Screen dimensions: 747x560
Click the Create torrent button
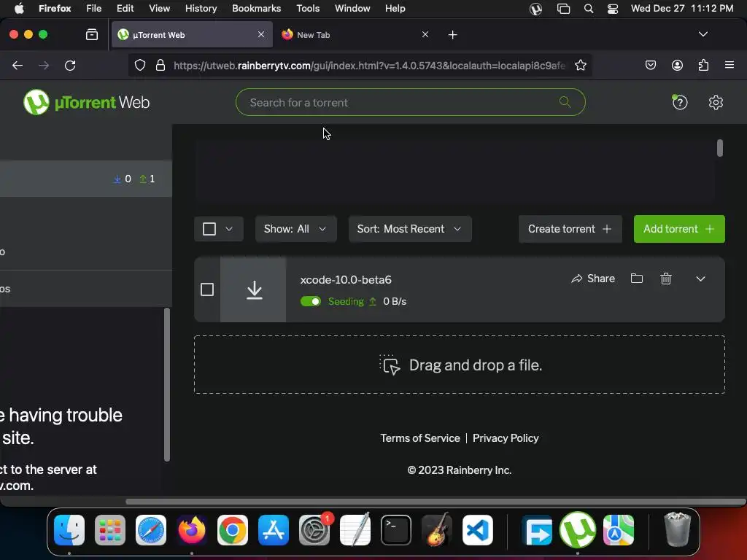(x=570, y=229)
